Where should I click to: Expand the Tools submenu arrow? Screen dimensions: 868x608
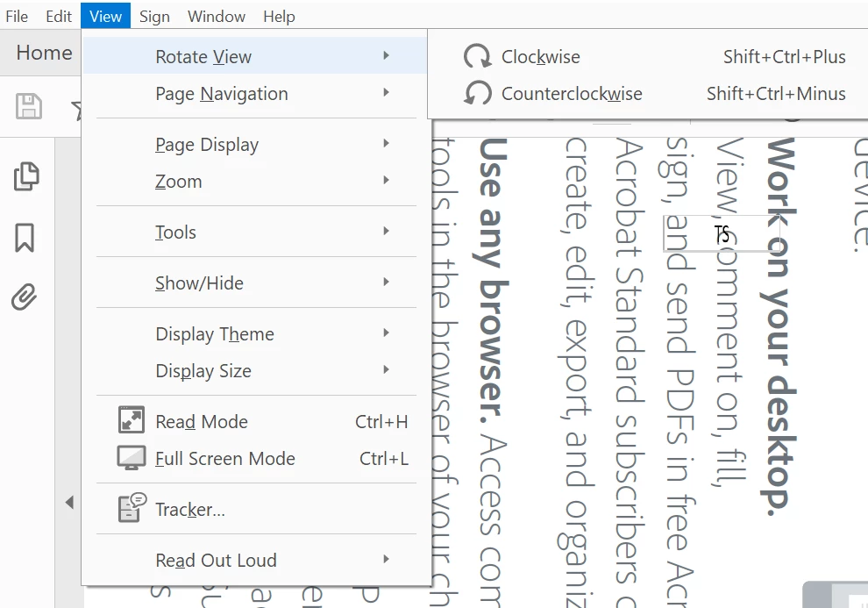click(x=387, y=231)
